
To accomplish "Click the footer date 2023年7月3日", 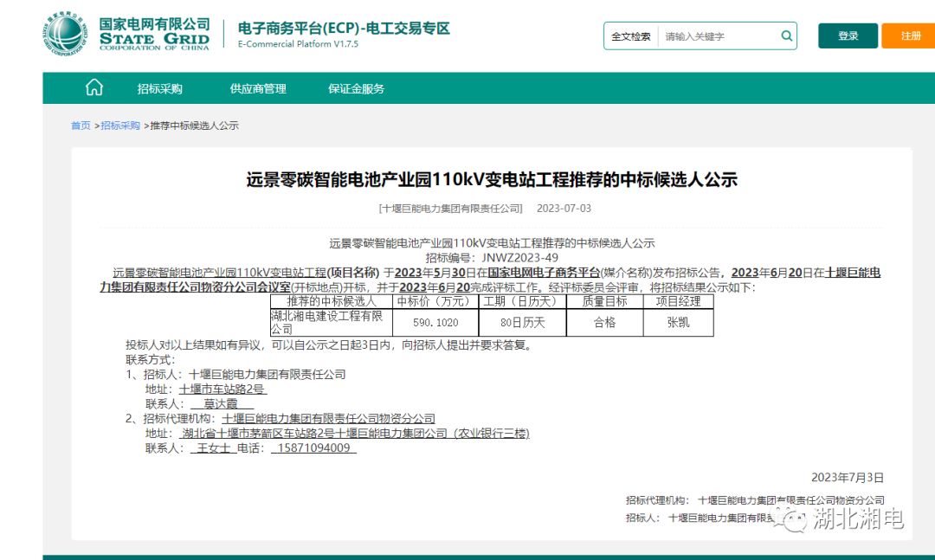I will point(848,478).
